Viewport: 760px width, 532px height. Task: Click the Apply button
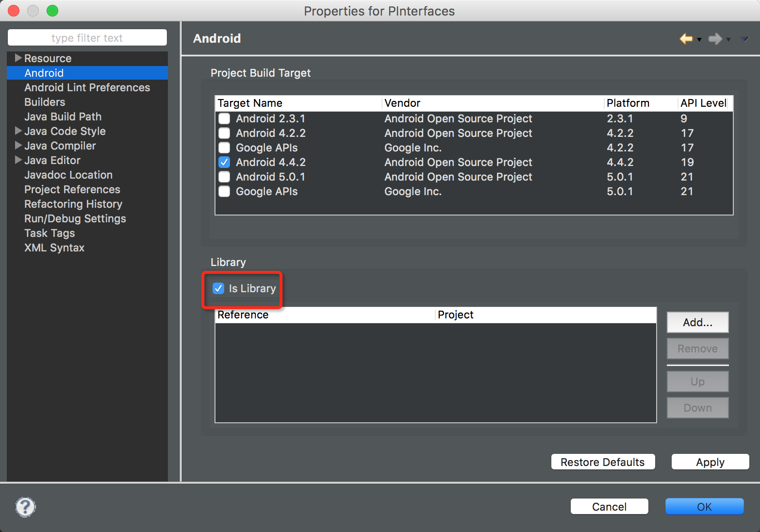point(710,462)
